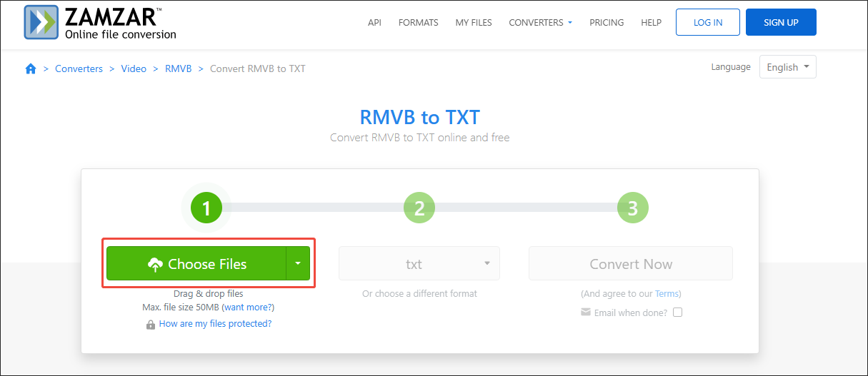Image resolution: width=868 pixels, height=376 pixels.
Task: Click the 'Language' label
Action: (x=731, y=67)
